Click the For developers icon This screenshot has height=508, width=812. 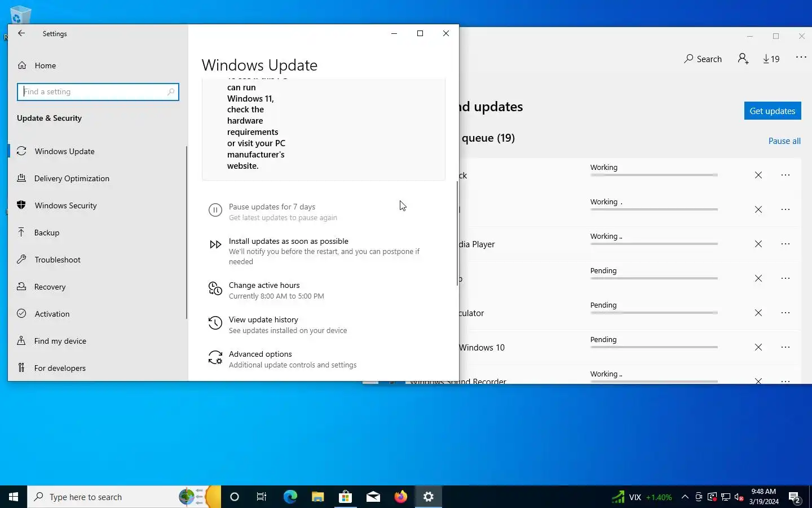[x=21, y=368]
